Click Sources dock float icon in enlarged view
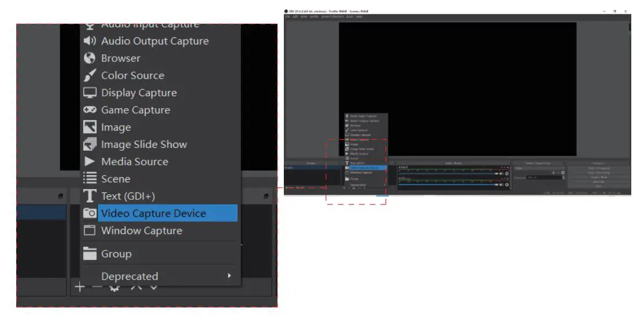 click(x=266, y=196)
